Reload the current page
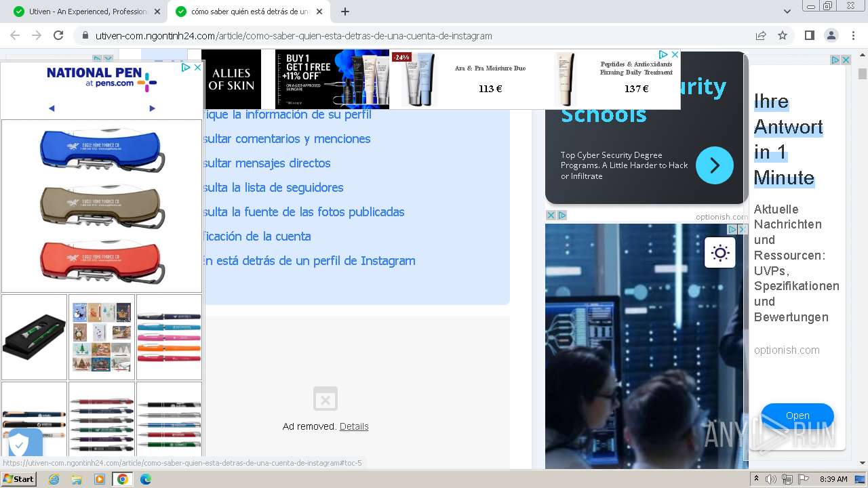This screenshot has height=488, width=868. (58, 35)
